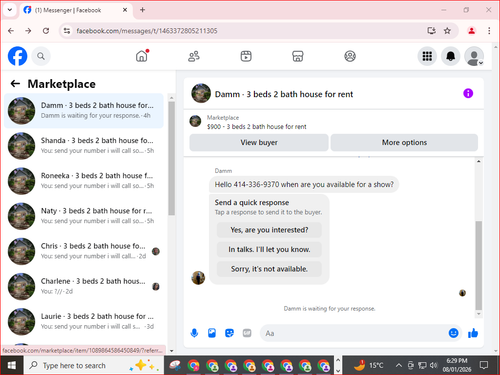Click the More options button
500x375 pixels.
(x=404, y=143)
